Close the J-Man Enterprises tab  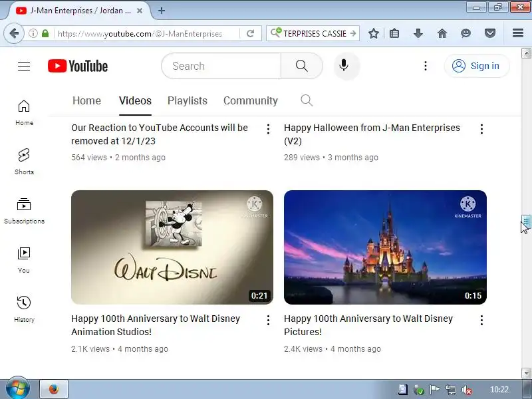140,11
